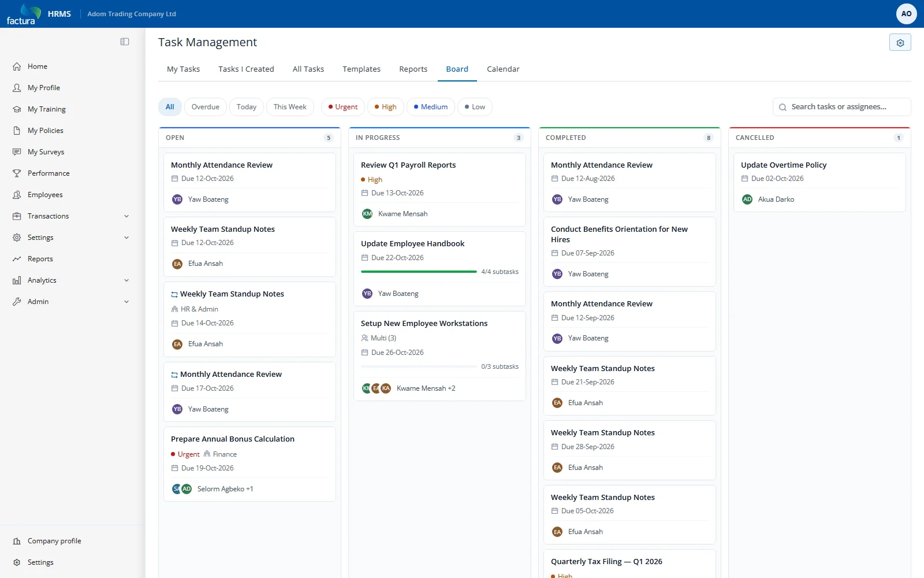
Task: Click the My Training graduation icon
Action: (17, 109)
